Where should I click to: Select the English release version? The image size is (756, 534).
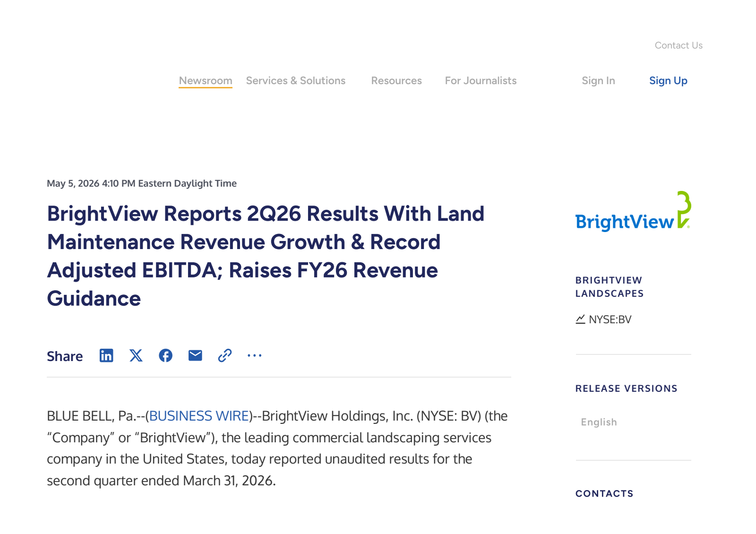point(599,422)
